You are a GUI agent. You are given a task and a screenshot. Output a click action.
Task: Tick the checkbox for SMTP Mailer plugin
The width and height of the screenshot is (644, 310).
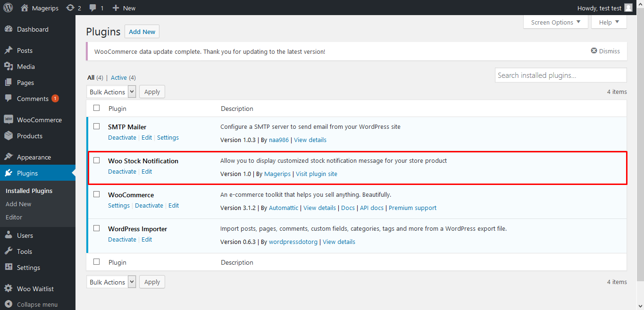[97, 126]
